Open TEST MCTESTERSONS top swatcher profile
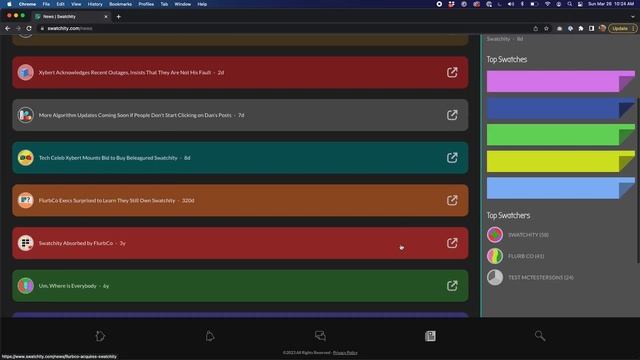Screen dimensions: 640x360 541,277
